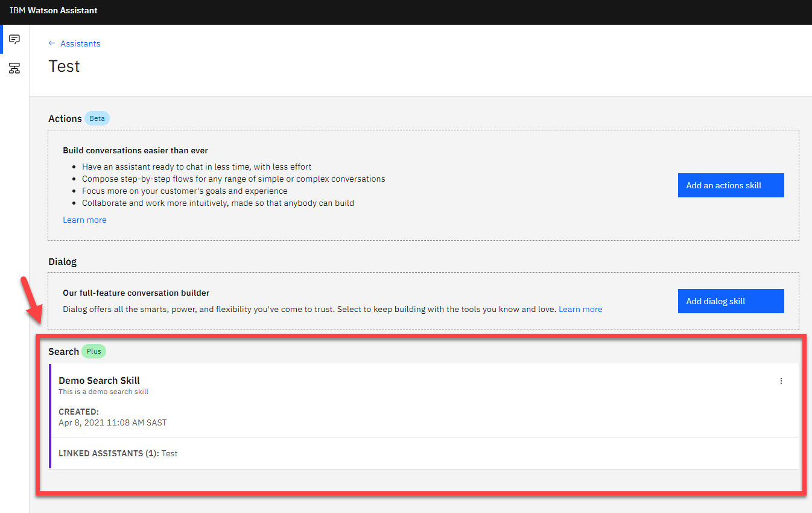812x513 pixels.
Task: Click bullet 'Compose step-by-step flows' text
Action: pos(233,179)
